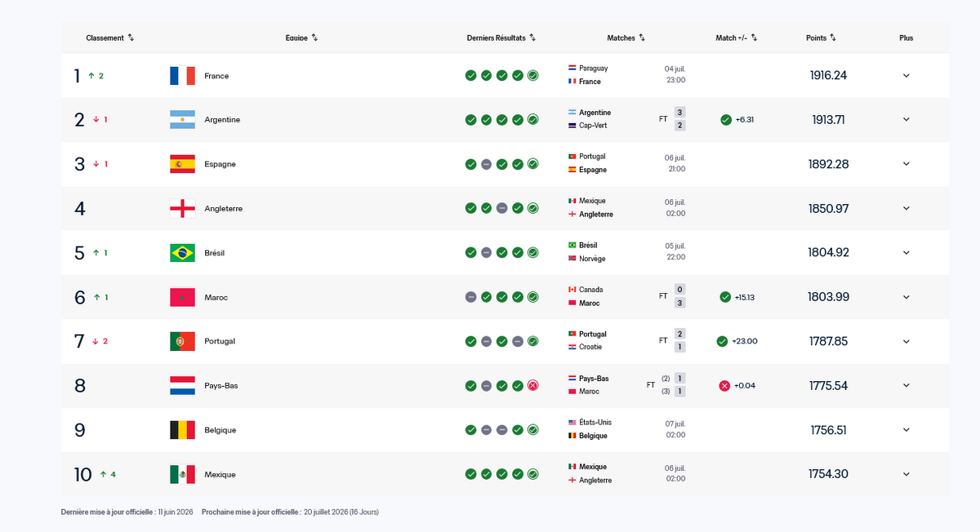The image size is (980, 532).
Task: Click the Mexique flag in row 10
Action: coord(182,474)
